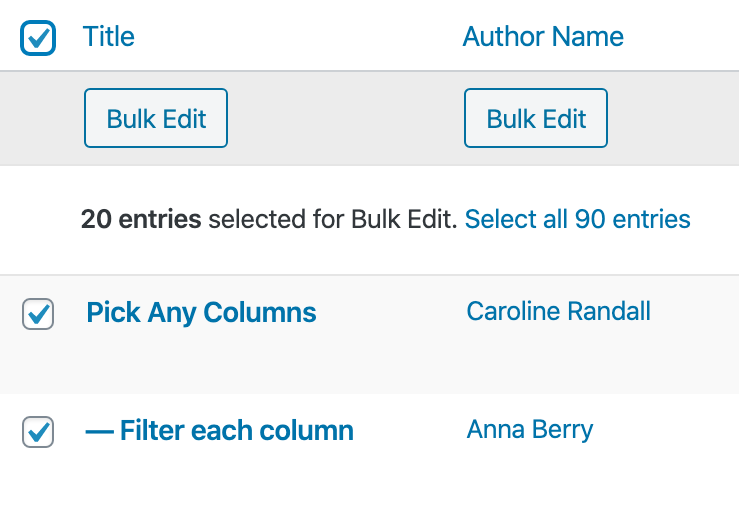
Task: Deselect the Pick Any Columns row checkbox
Action: coord(38,314)
